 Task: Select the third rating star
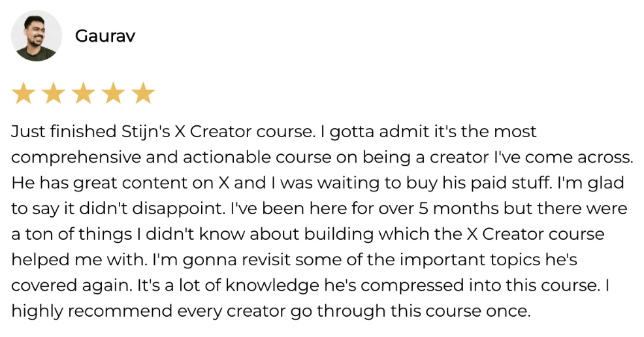coord(84,93)
